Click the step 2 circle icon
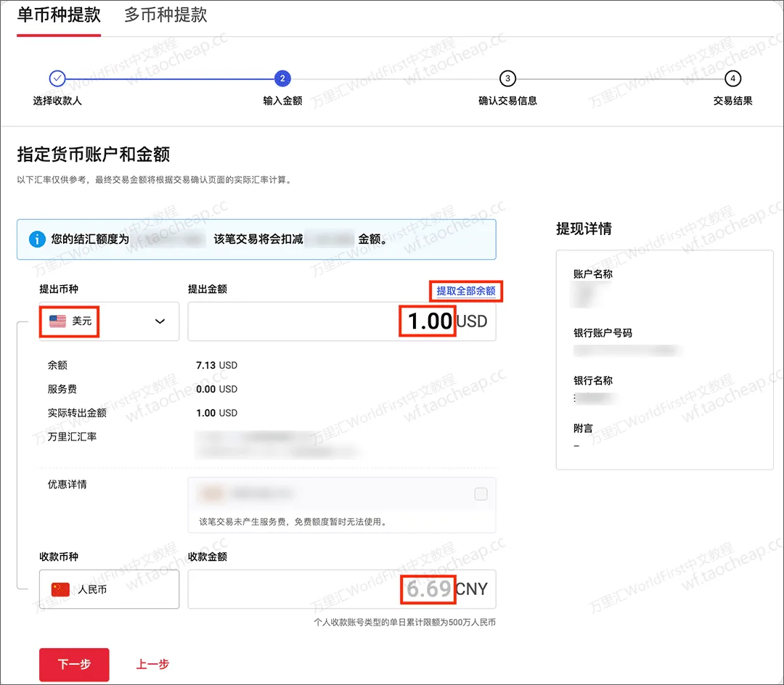This screenshot has height=685, width=784. pyautogui.click(x=282, y=78)
